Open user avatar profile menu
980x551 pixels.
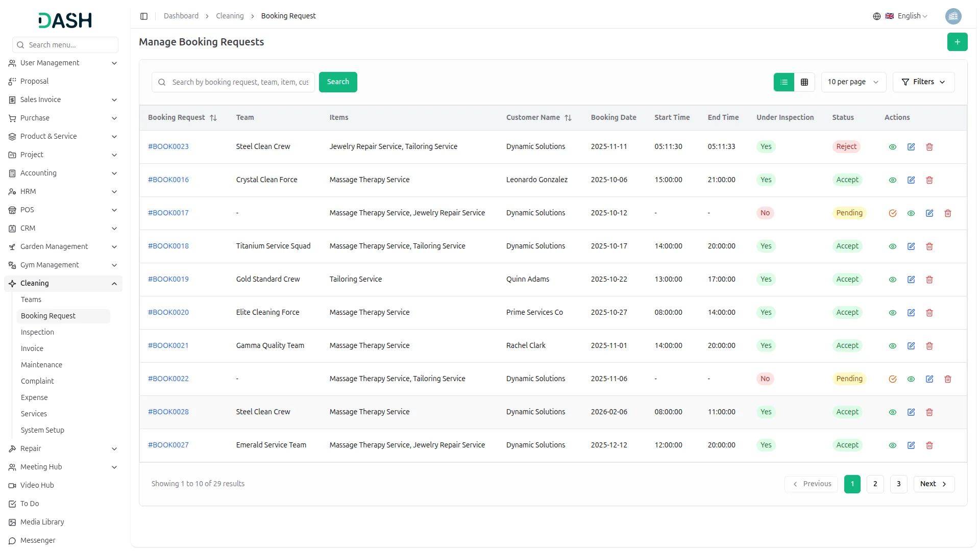953,16
